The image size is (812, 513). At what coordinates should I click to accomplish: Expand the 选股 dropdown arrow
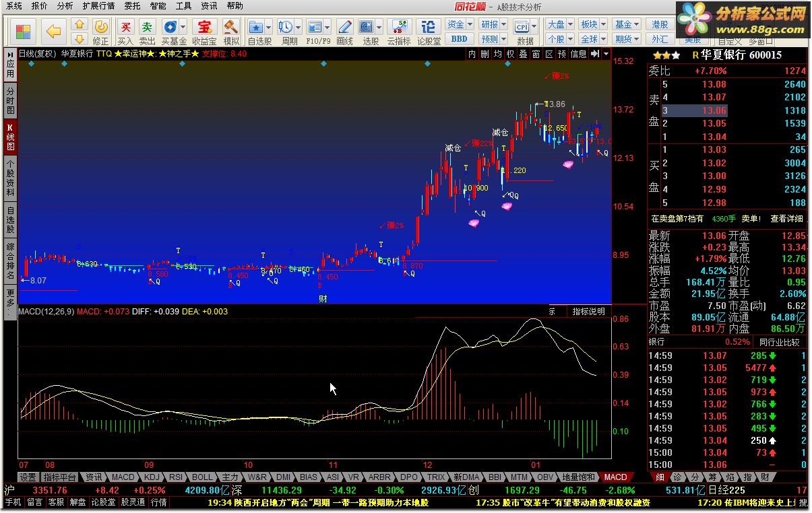(379, 28)
